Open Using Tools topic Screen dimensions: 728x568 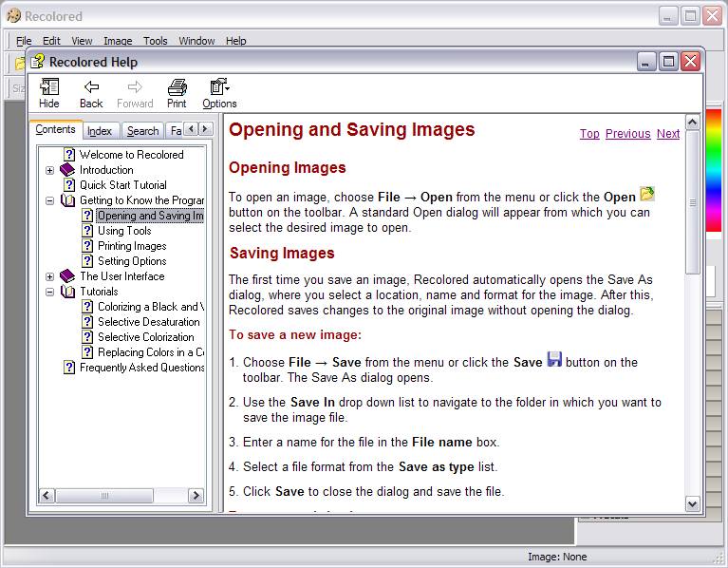tap(124, 231)
